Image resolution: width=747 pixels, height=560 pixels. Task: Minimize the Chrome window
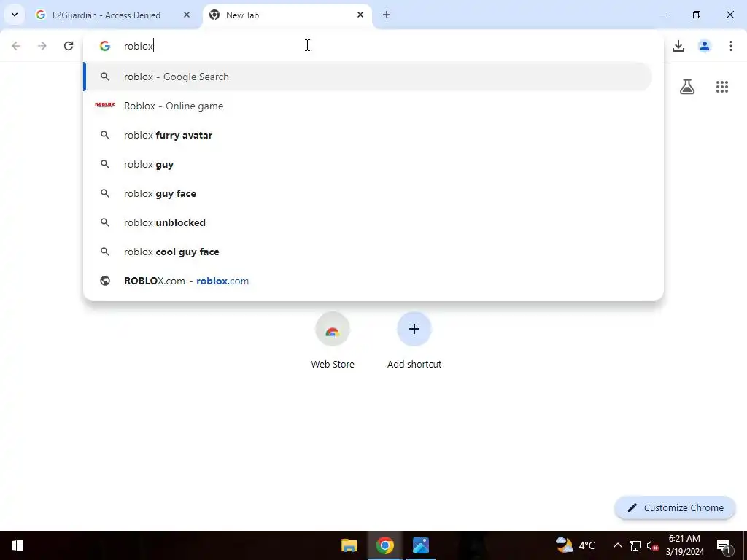point(662,15)
